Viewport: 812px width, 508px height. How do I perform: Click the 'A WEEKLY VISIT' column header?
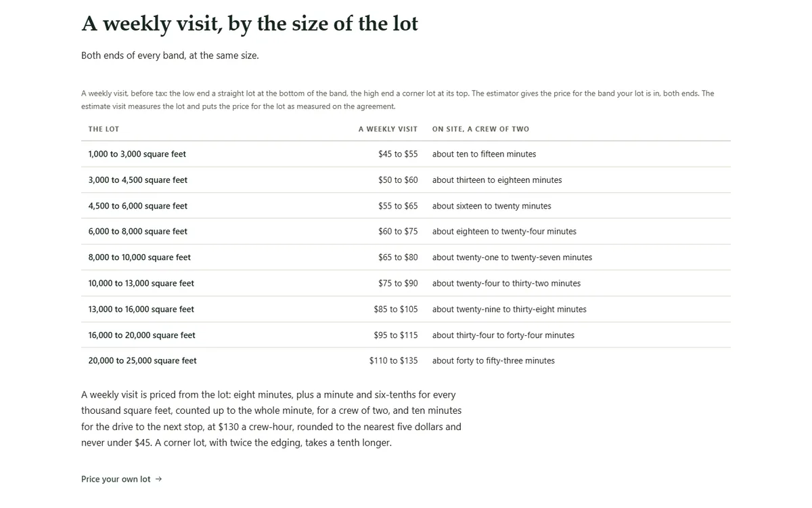388,129
